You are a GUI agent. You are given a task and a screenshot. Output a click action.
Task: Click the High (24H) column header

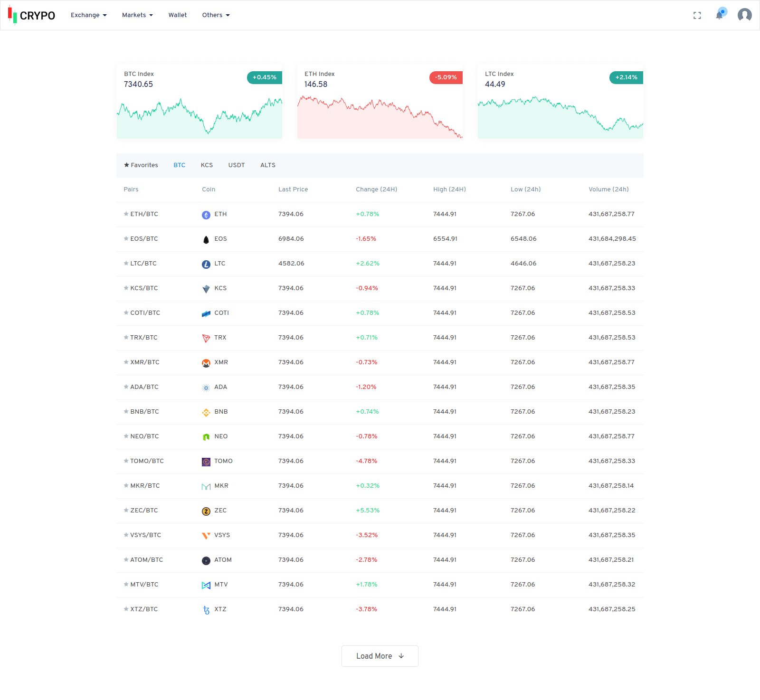coord(449,189)
